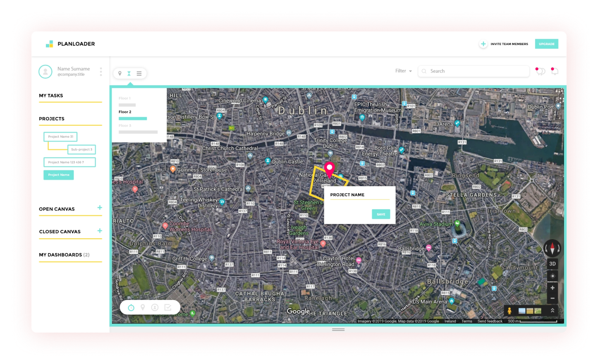Click the Street View pegman icon
The height and width of the screenshot is (364, 598).
(509, 311)
